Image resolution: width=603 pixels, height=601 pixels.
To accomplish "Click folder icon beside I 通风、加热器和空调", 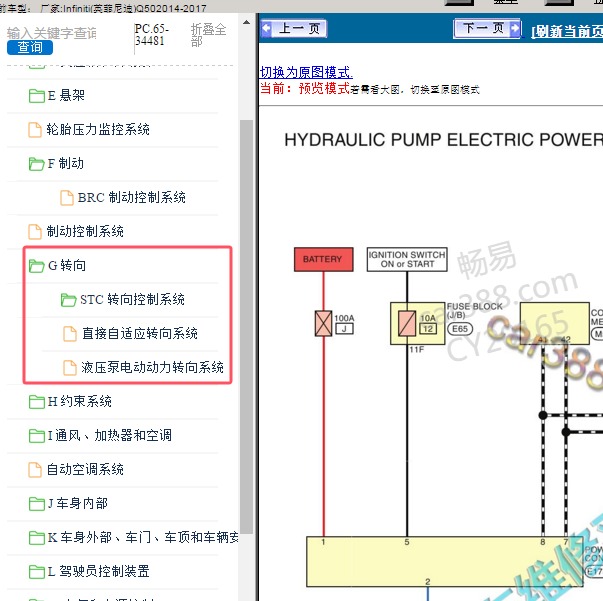I will coord(37,436).
